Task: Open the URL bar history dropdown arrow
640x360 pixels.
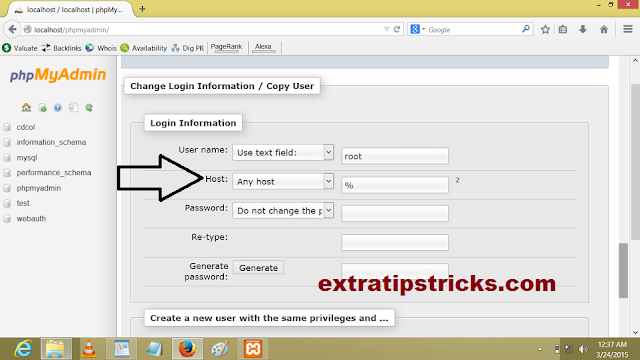Action: [387, 29]
